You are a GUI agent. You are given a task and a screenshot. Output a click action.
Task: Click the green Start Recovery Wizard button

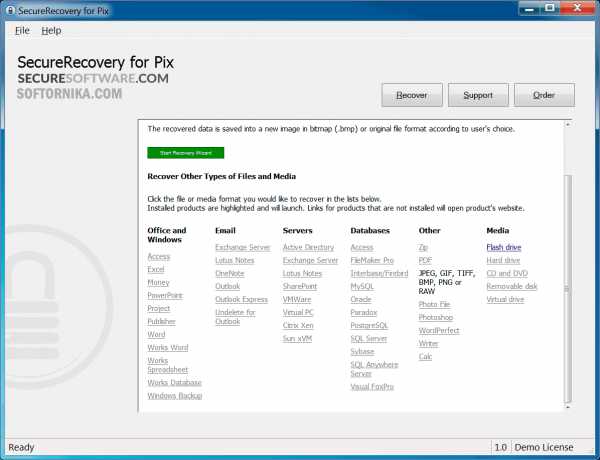tap(186, 153)
